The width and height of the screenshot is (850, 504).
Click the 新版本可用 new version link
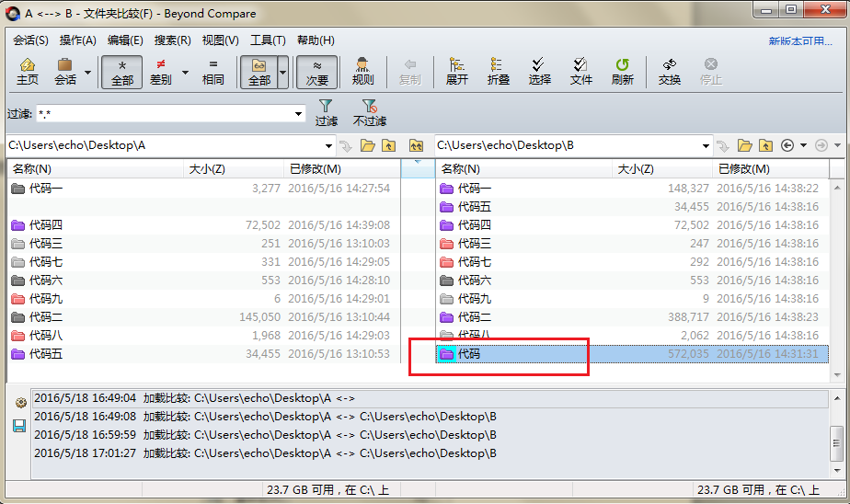click(x=800, y=41)
